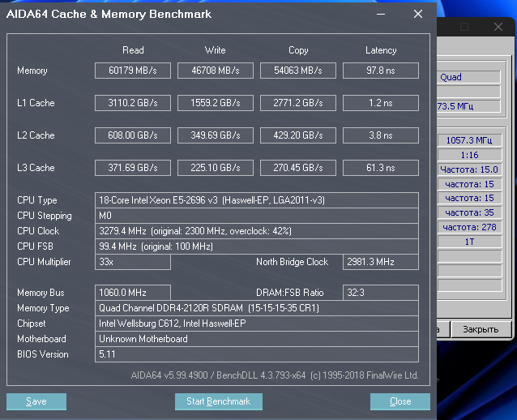Click CPU Stepping field showing M0
Viewport: 517px width, 420px height.
pos(257,216)
